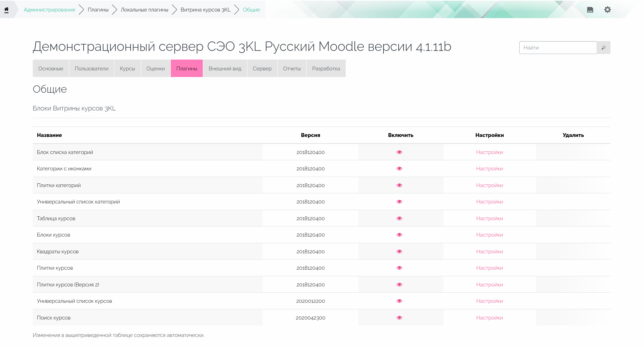Type in the Найти search field
The image size is (644, 346).
click(x=558, y=48)
